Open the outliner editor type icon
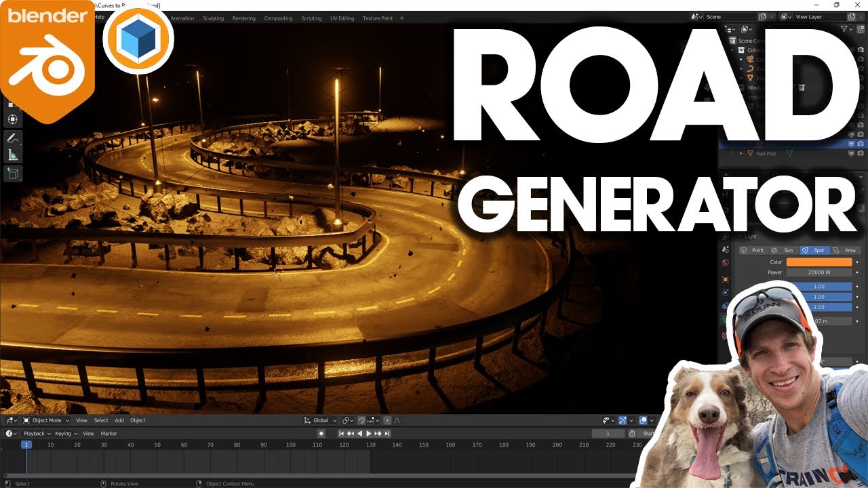 coord(730,29)
